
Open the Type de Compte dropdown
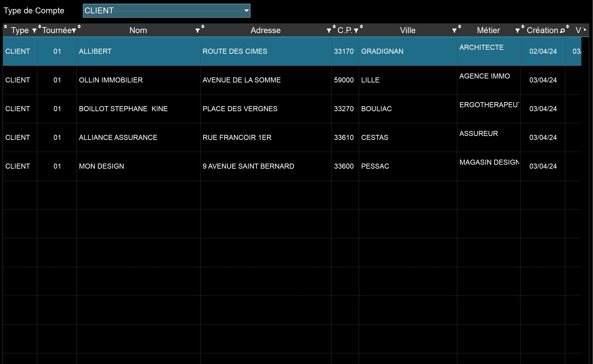(x=166, y=11)
